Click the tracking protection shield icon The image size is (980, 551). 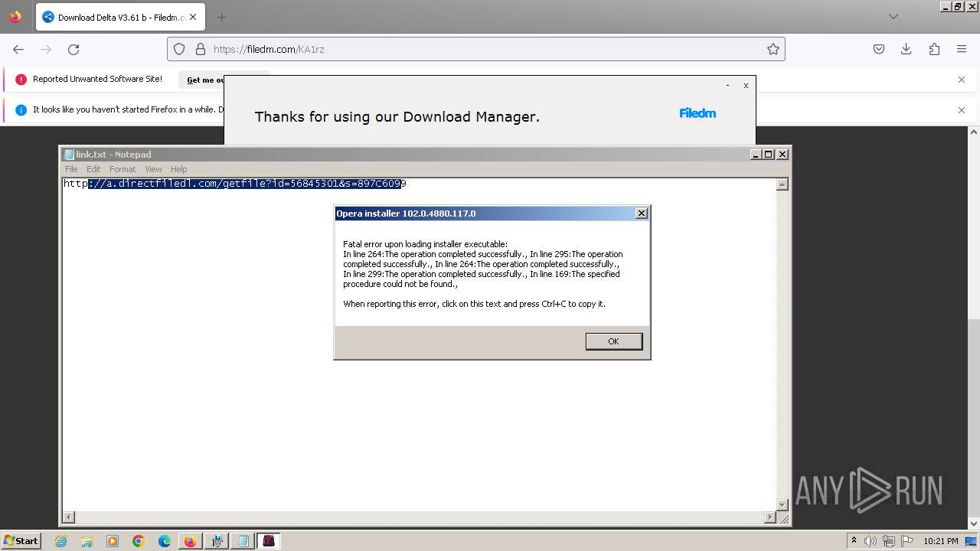click(179, 49)
